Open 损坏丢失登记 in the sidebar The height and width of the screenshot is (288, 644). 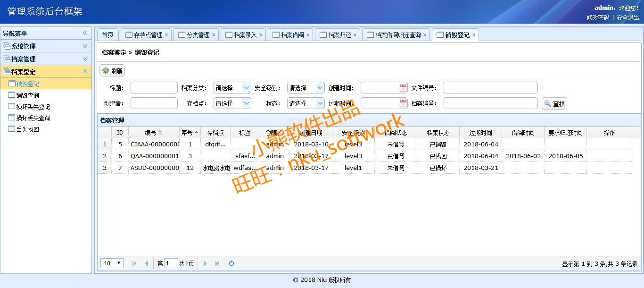click(33, 107)
